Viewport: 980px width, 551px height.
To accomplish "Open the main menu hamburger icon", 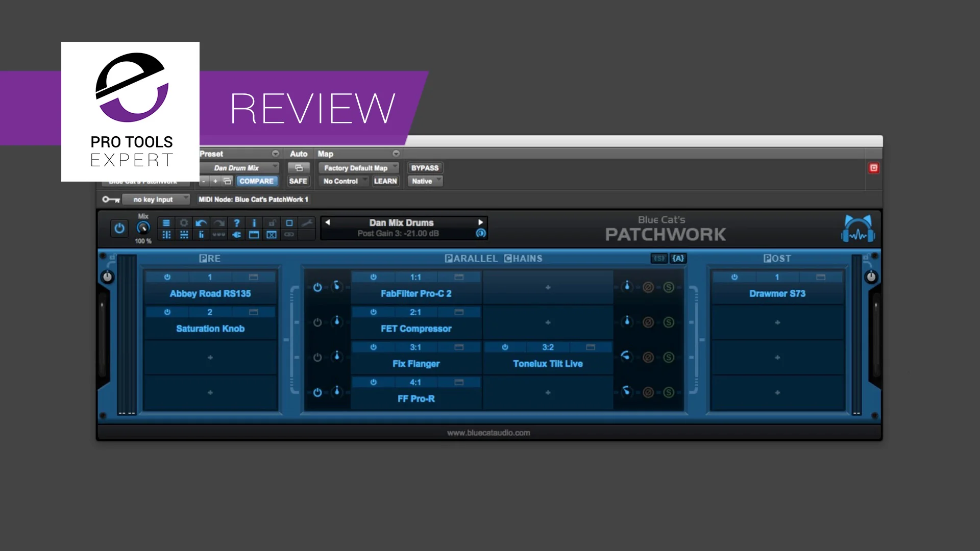I will (x=166, y=223).
